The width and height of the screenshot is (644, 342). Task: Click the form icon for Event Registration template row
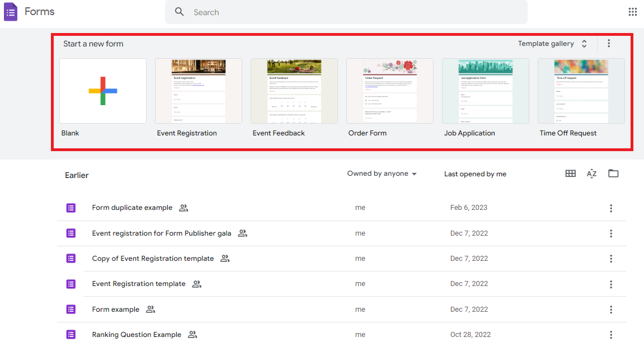(x=71, y=284)
